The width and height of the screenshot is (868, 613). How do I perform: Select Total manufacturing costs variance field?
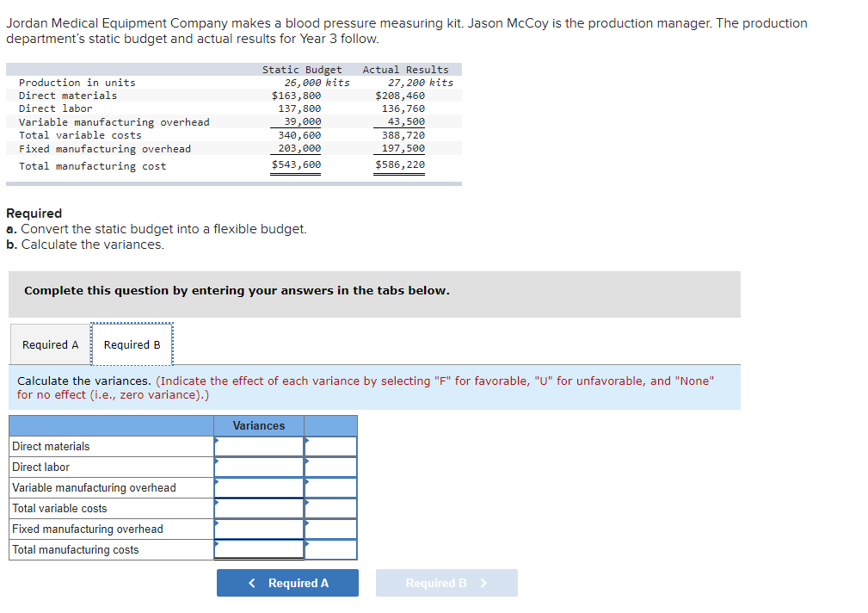259,549
